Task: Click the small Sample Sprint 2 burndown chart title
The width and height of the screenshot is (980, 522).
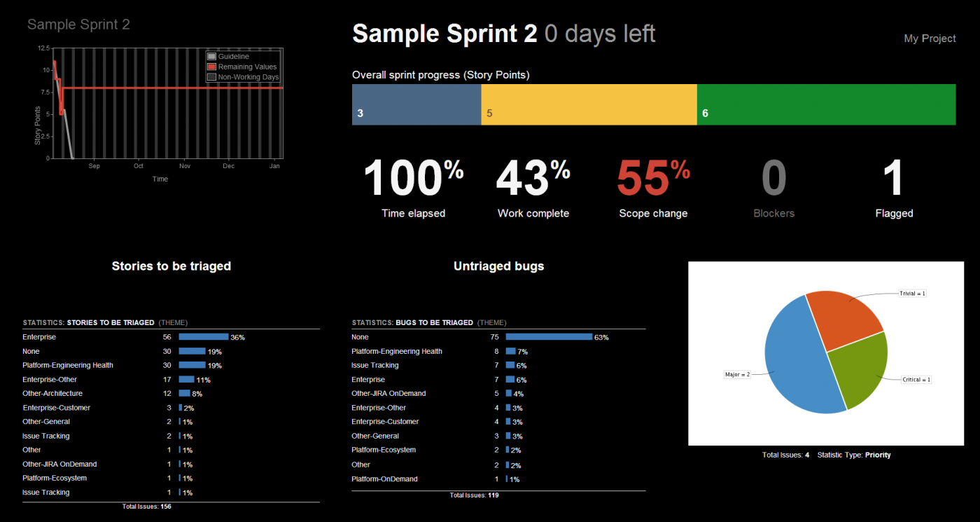Action: click(78, 25)
